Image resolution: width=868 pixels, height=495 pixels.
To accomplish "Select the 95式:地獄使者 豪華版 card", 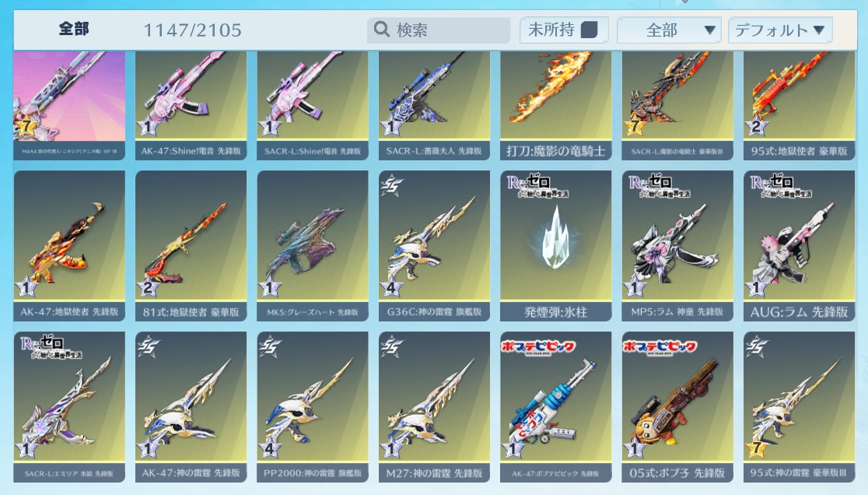I will 799,106.
